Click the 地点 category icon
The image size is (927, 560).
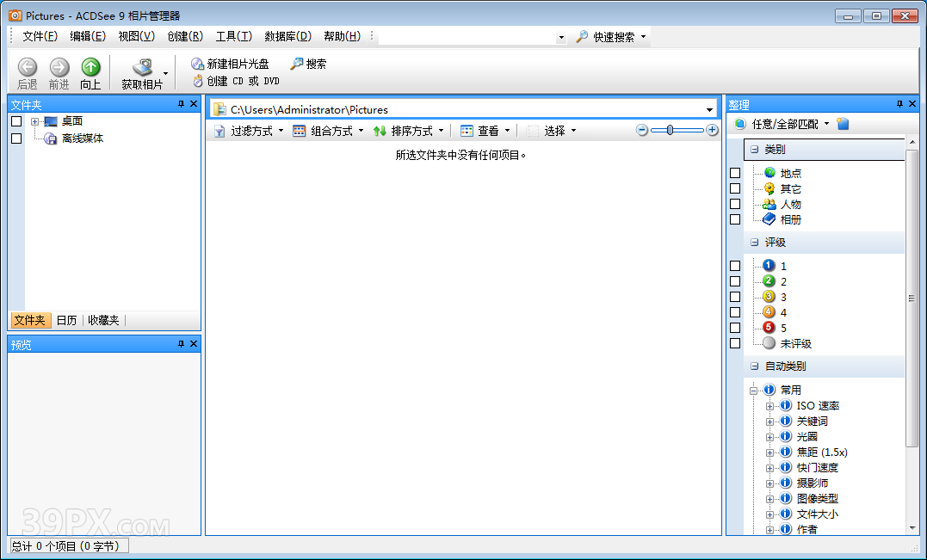coord(770,172)
